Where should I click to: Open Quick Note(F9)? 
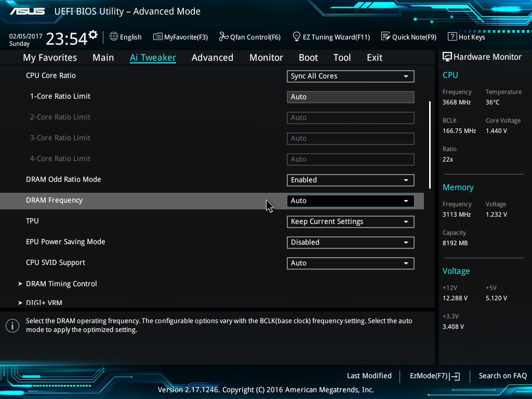pos(409,37)
